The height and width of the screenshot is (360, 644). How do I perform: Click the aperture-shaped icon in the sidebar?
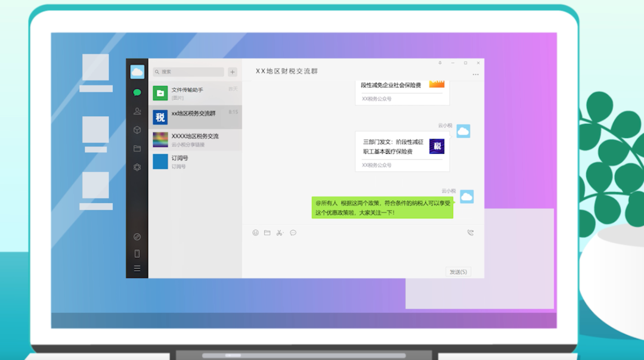(x=137, y=167)
